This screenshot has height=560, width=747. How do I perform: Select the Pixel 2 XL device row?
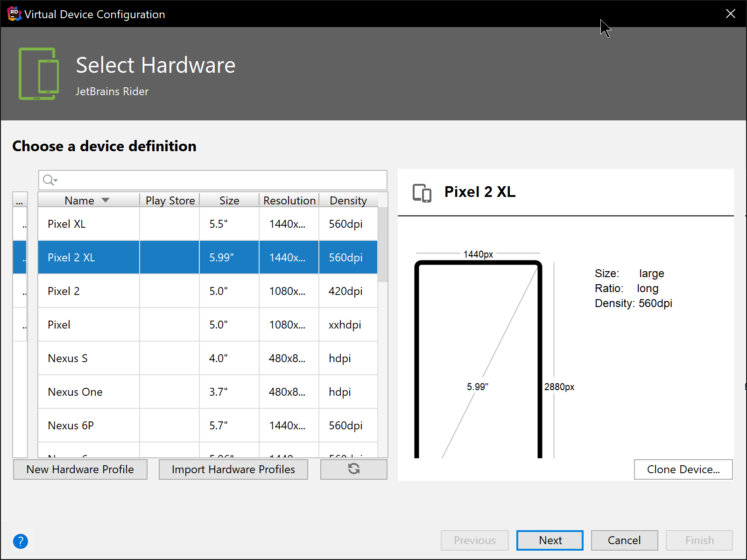(x=208, y=258)
